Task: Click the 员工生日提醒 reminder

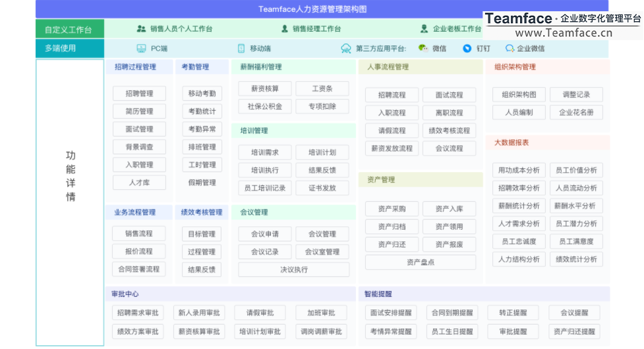Action: click(x=450, y=331)
